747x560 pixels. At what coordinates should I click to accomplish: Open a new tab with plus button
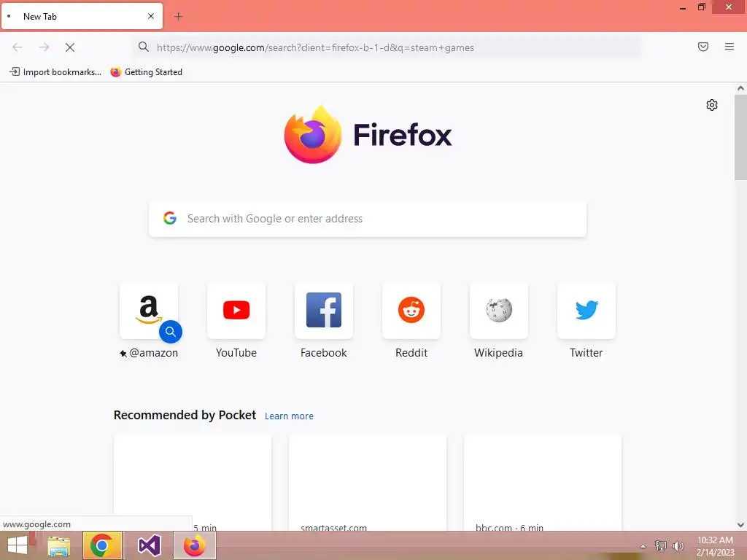tap(178, 16)
